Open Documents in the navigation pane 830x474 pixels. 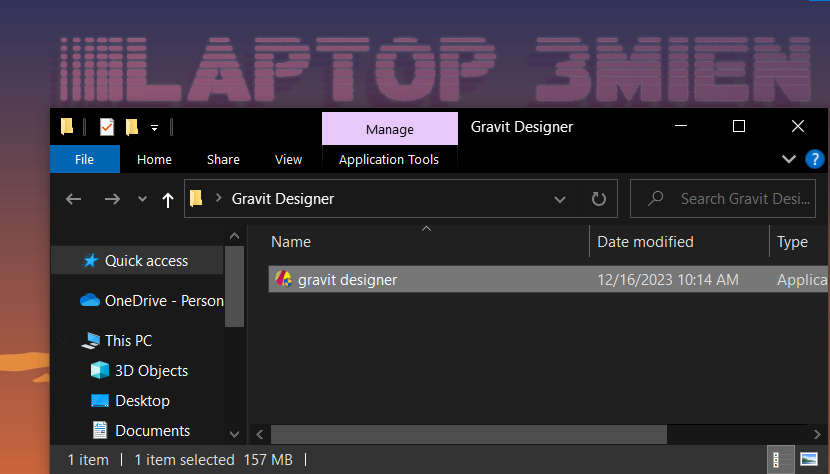point(152,431)
